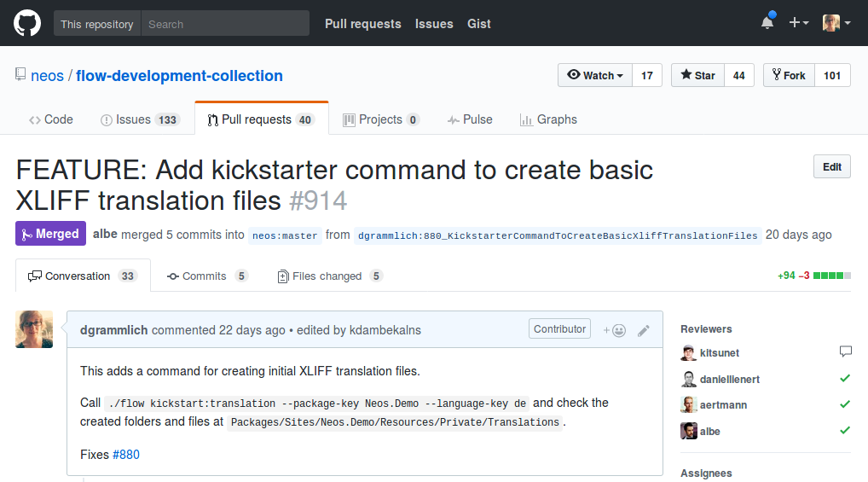868x482 pixels.
Task: Click albe's approved checkmark
Action: 845,430
